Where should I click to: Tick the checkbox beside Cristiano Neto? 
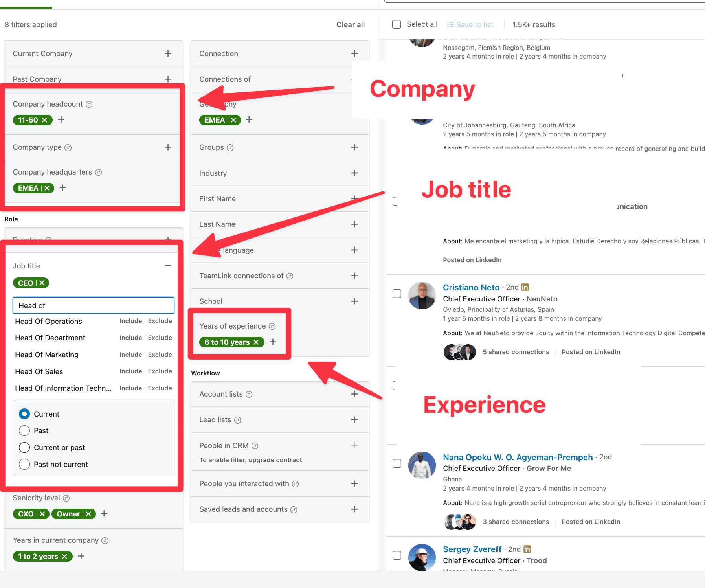397,294
